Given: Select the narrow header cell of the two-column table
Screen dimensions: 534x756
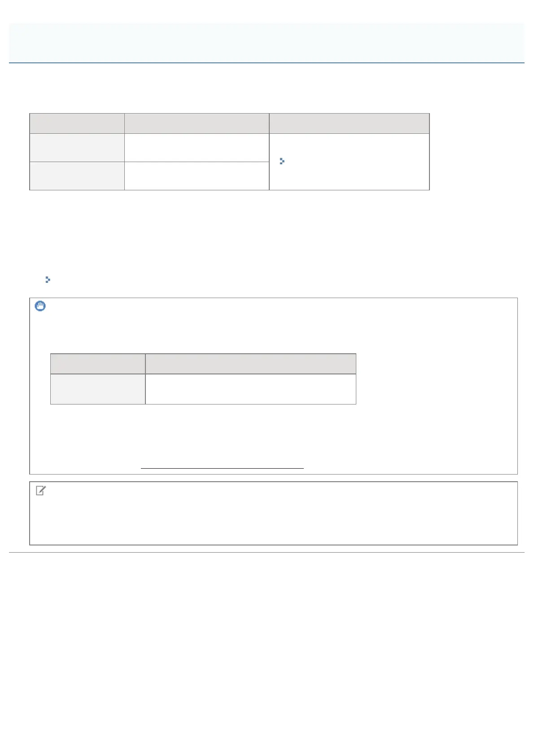Looking at the screenshot, I should click(x=97, y=364).
